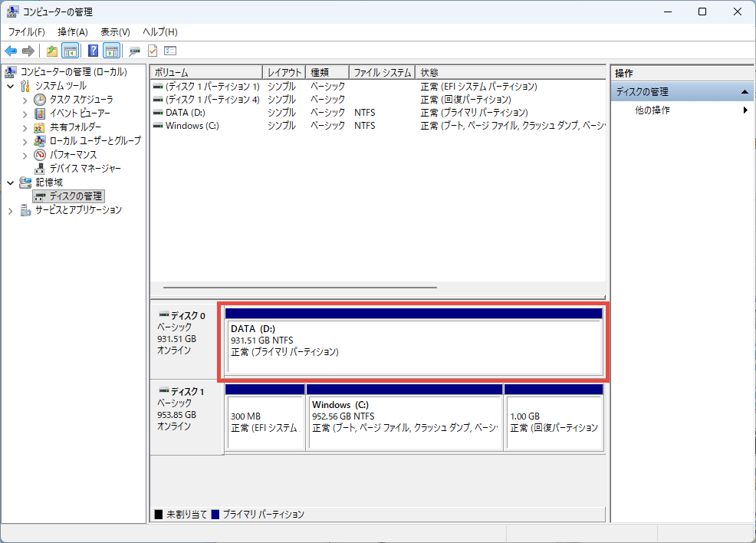
Task: Select デバイス マネージャー in the tree
Action: (84, 168)
